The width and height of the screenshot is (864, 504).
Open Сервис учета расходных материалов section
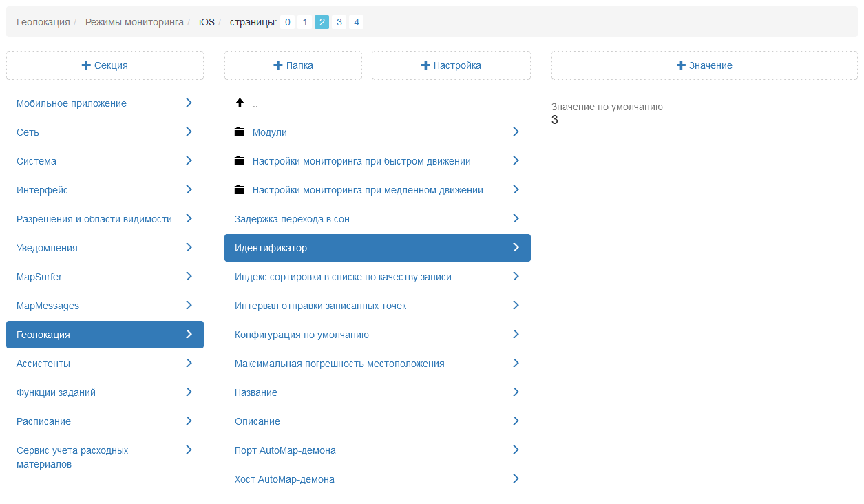[105, 457]
